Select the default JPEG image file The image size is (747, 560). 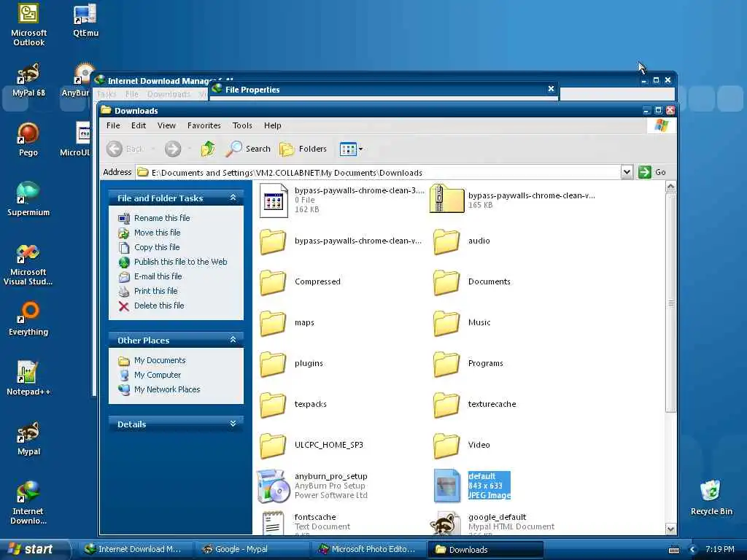472,486
